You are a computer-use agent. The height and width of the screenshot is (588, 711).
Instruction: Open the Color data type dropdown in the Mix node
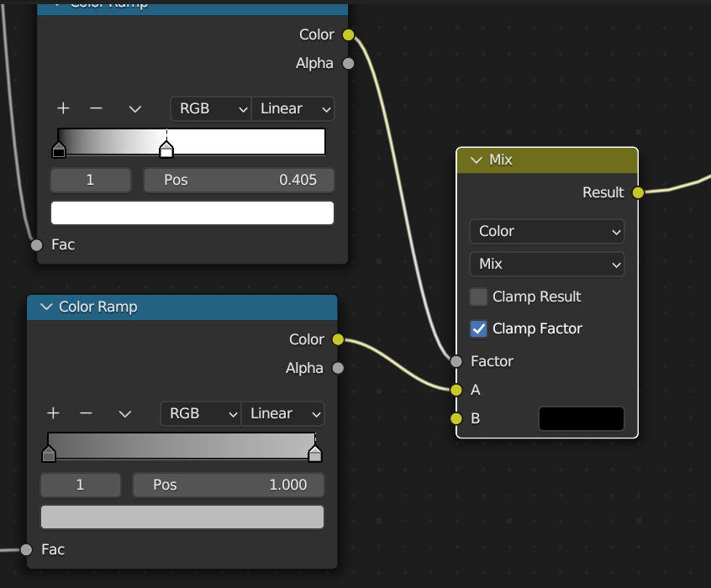point(547,232)
